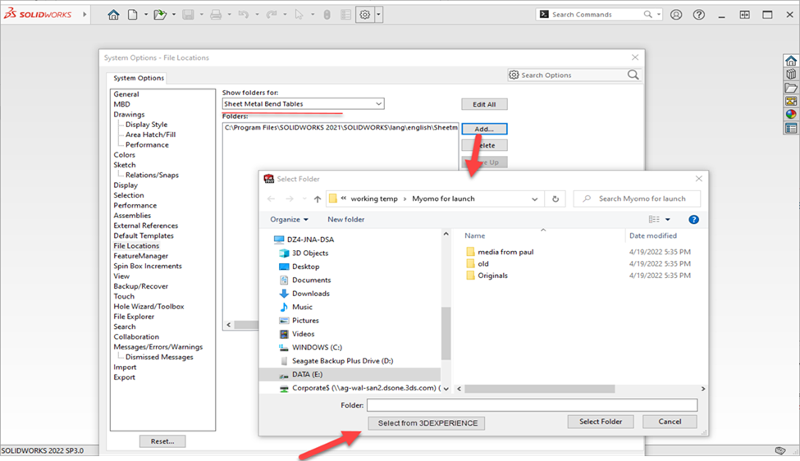Click the horizontal scrollbar in file list
Image resolution: width=800 pixels, height=461 pixels.
540,389
